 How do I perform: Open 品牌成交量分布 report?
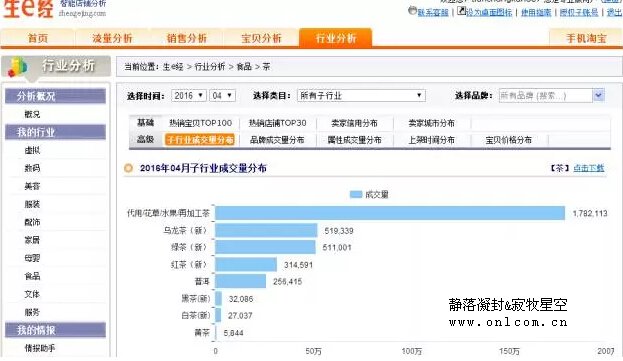pos(277,140)
